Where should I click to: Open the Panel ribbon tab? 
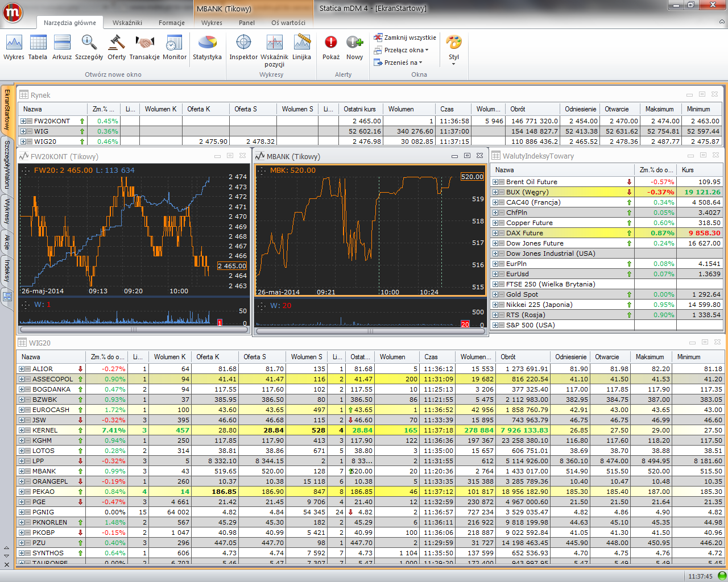tap(247, 23)
